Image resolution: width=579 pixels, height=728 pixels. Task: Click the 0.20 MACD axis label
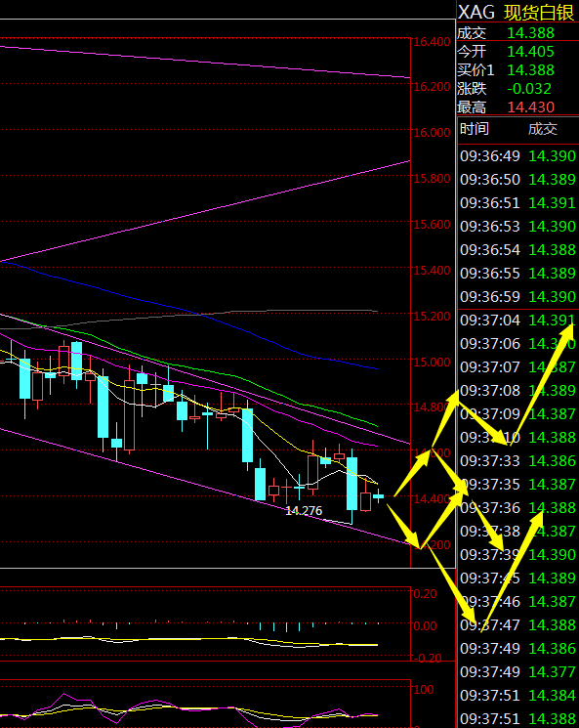point(425,594)
